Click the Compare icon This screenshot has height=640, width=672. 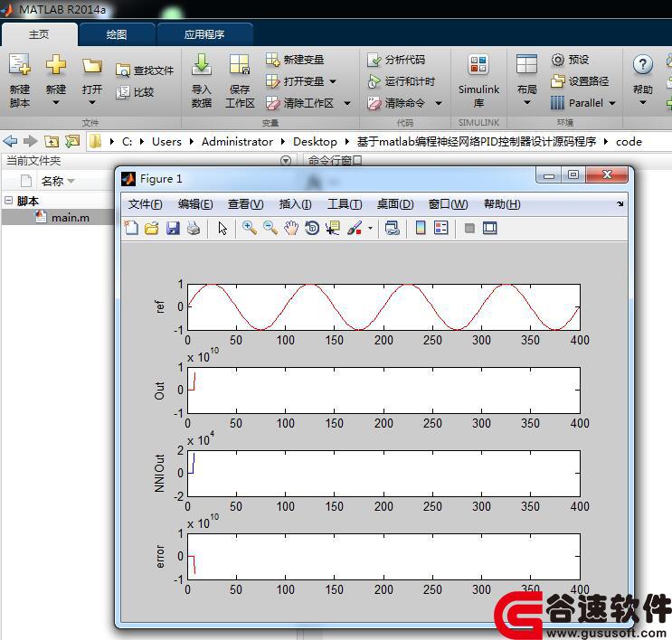[123, 92]
